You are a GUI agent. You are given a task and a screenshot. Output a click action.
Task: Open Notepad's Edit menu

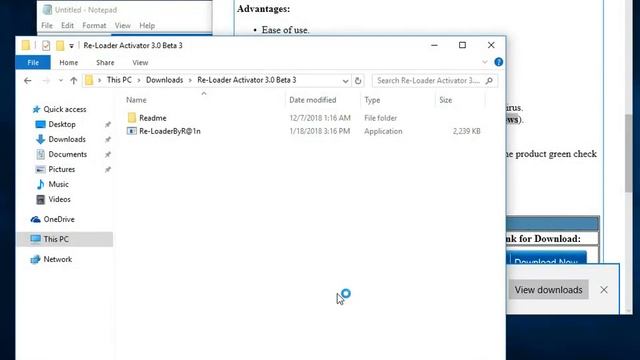pos(67,25)
